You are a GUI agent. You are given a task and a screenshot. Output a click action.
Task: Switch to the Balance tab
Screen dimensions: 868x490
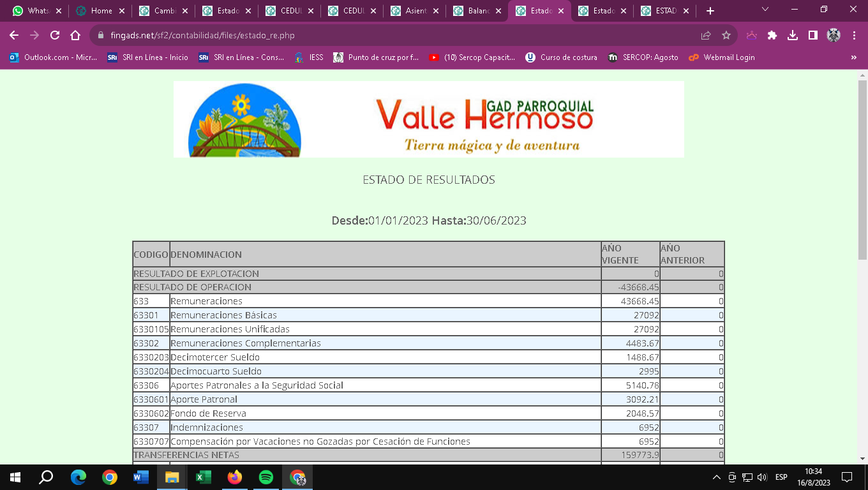(x=478, y=11)
